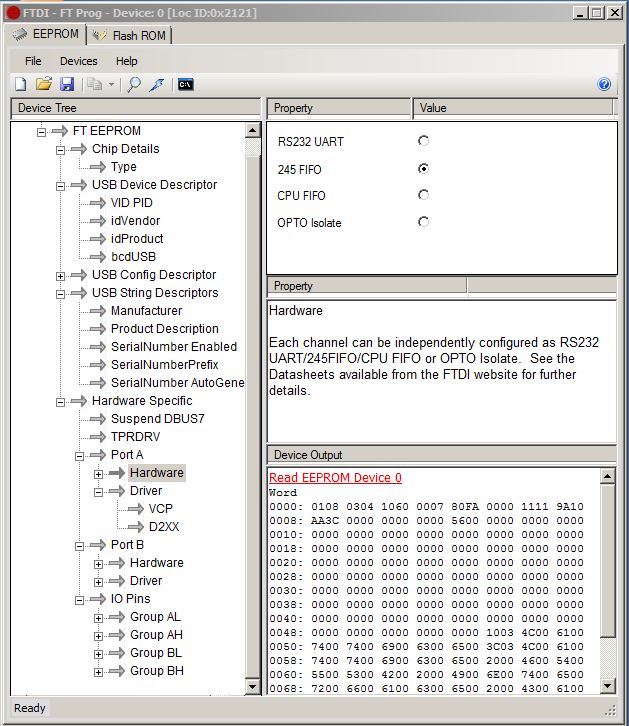The width and height of the screenshot is (629, 726).
Task: Switch to the EEPROM tab
Action: tap(46, 34)
